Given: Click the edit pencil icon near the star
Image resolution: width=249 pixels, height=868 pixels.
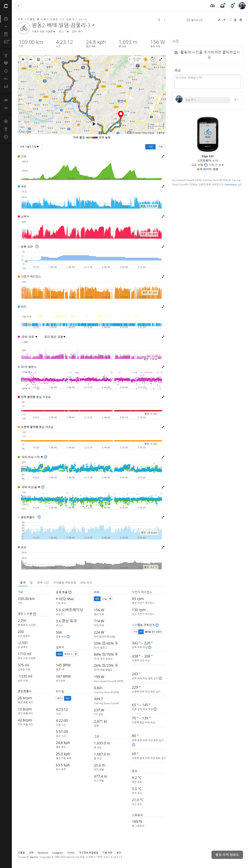Looking at the screenshot, I should (219, 20).
